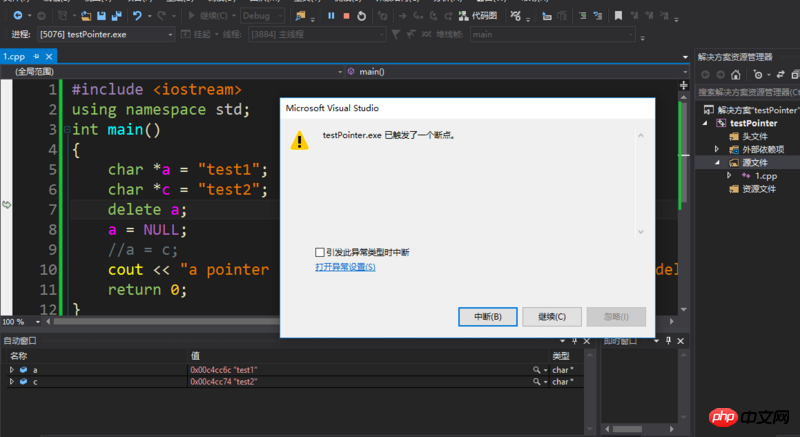Screen dimensions: 800x437
Task: Pin the 1.cpp editor tab
Action: coord(36,56)
